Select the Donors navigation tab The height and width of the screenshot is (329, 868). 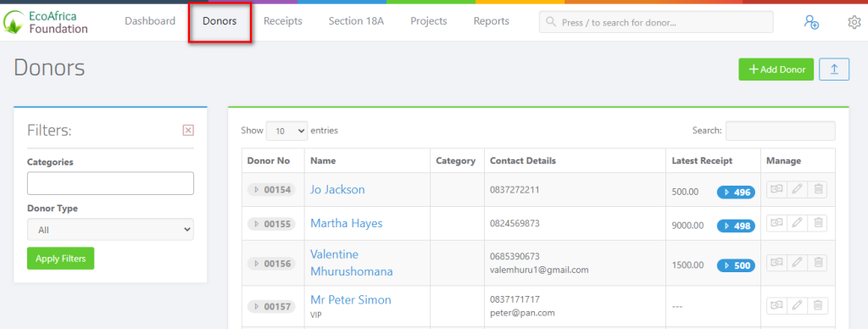[220, 21]
